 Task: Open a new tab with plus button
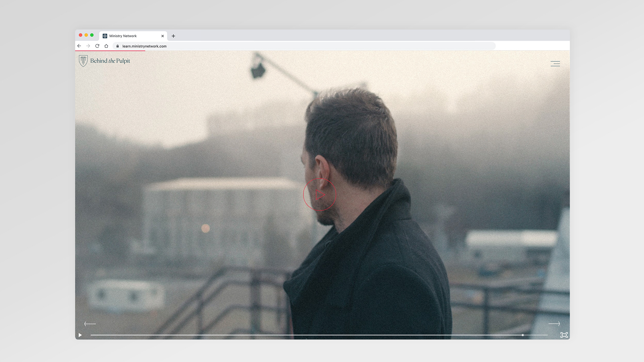(x=173, y=36)
